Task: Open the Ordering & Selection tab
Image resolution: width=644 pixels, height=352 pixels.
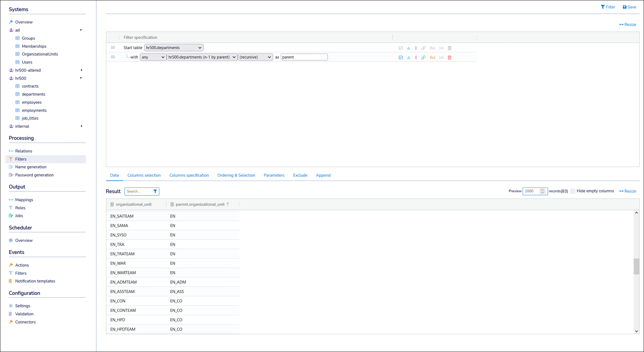Action: 236,175
